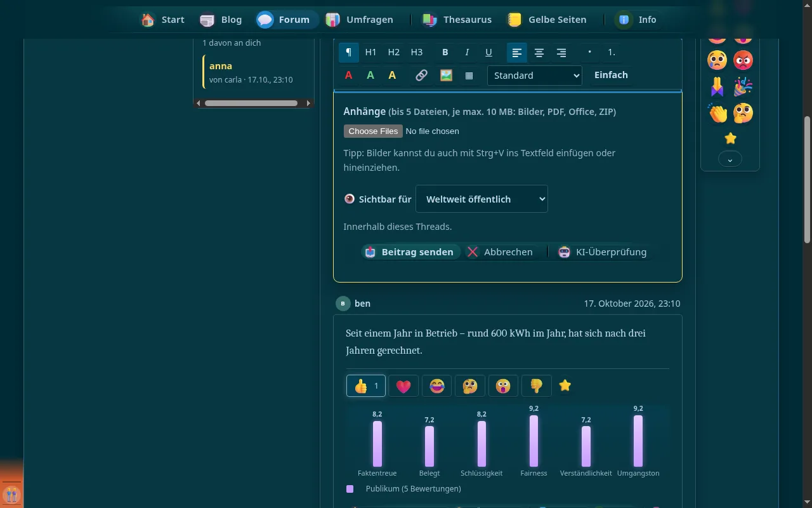Click the horizontal scrollbar under the anna thread
This screenshot has width=812, height=508.
[x=254, y=103]
